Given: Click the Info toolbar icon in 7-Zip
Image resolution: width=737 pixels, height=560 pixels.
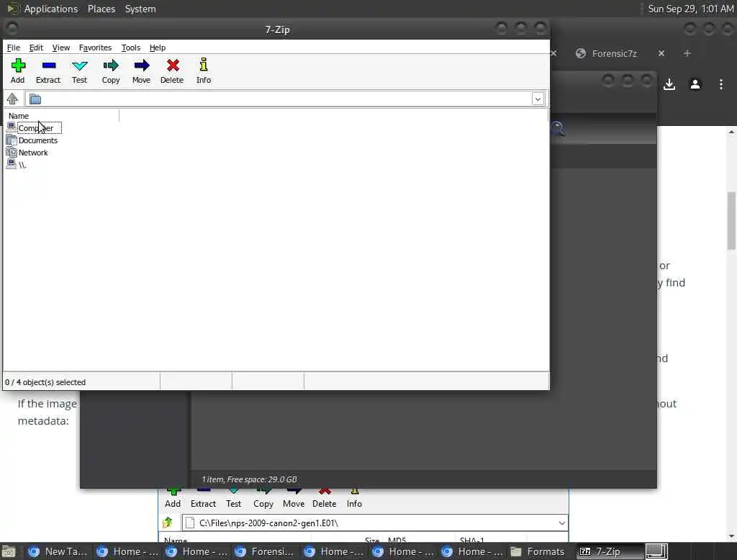Looking at the screenshot, I should pos(204,71).
